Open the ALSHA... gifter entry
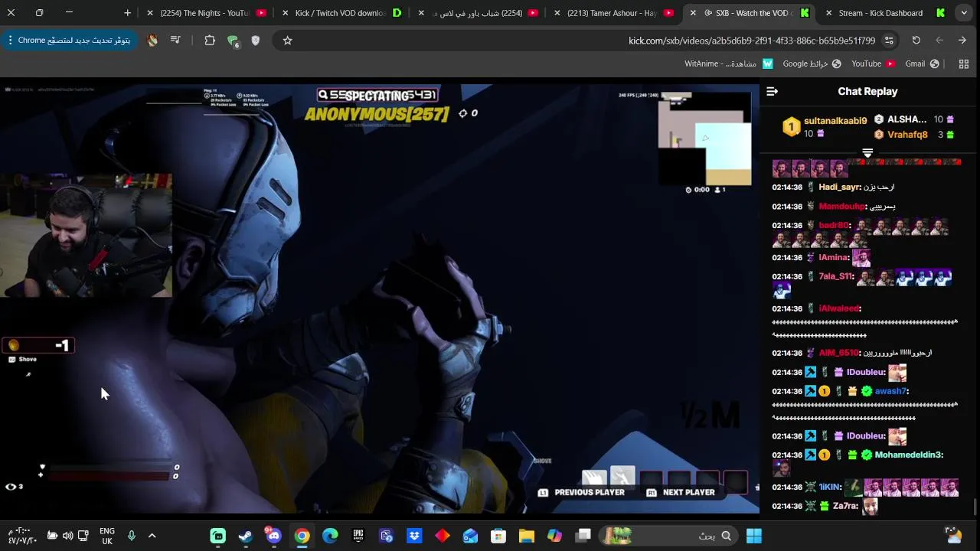 (x=906, y=119)
